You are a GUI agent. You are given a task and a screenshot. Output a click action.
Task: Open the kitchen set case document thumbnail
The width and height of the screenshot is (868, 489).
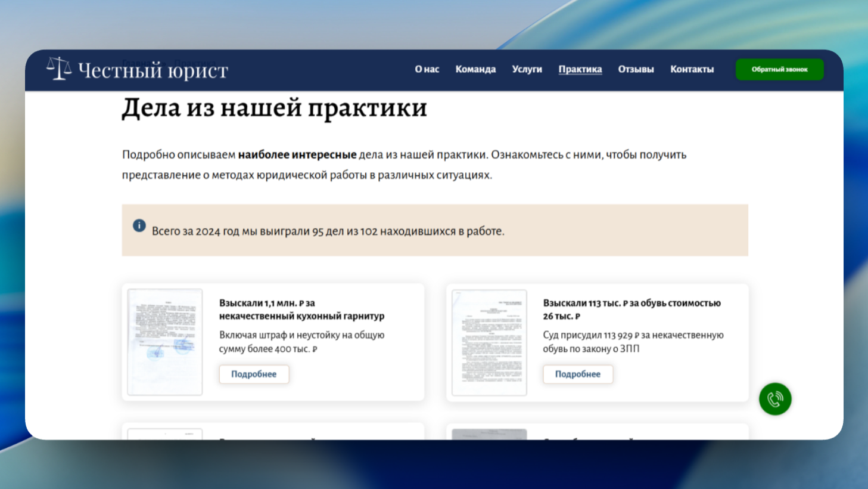point(165,342)
